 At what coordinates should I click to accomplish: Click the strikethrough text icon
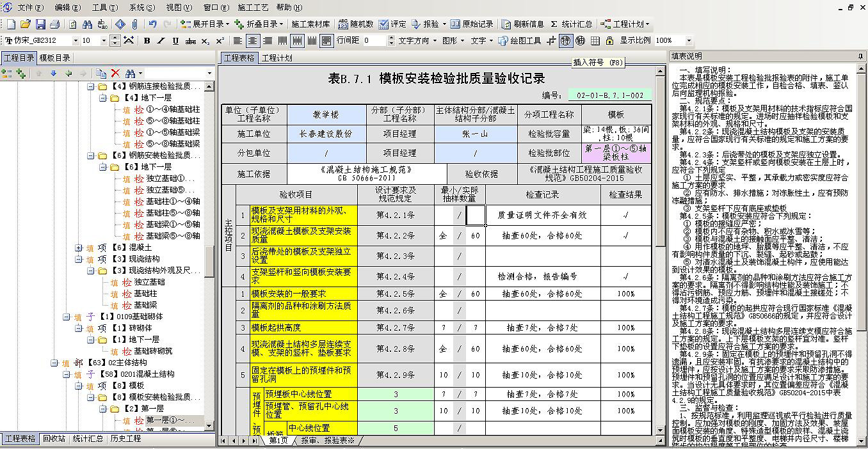click(x=190, y=41)
